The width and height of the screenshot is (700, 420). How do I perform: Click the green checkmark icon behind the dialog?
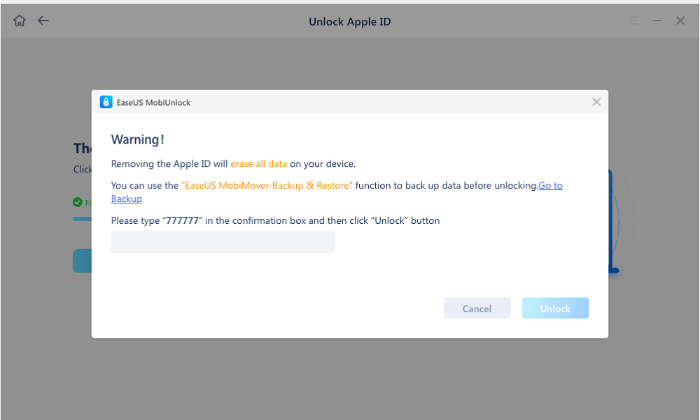tap(77, 202)
